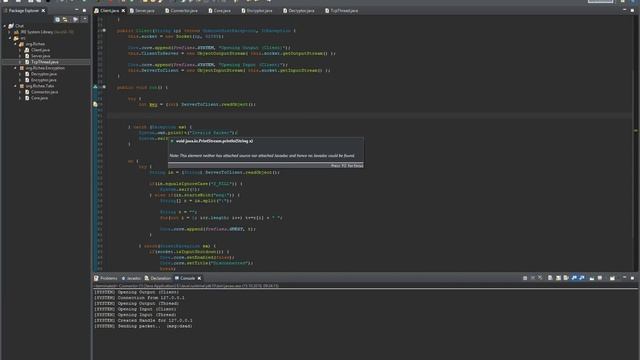Collapse the org.Richea.Tabs package node

(15, 86)
